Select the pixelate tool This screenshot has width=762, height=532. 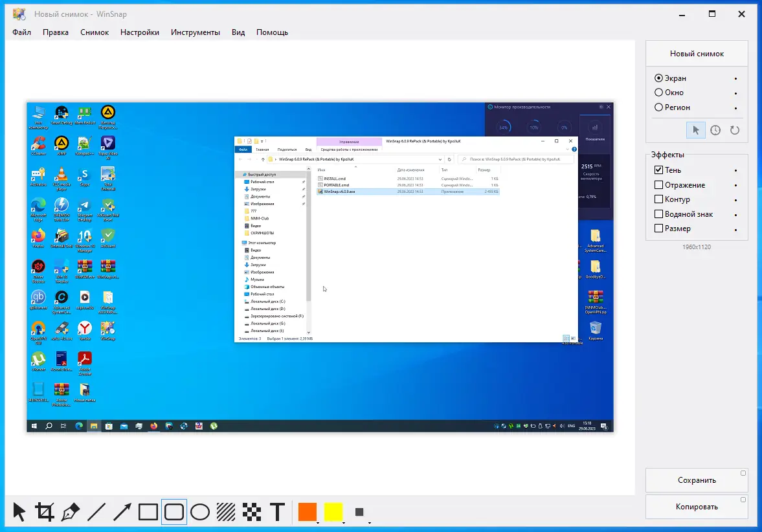click(x=251, y=511)
